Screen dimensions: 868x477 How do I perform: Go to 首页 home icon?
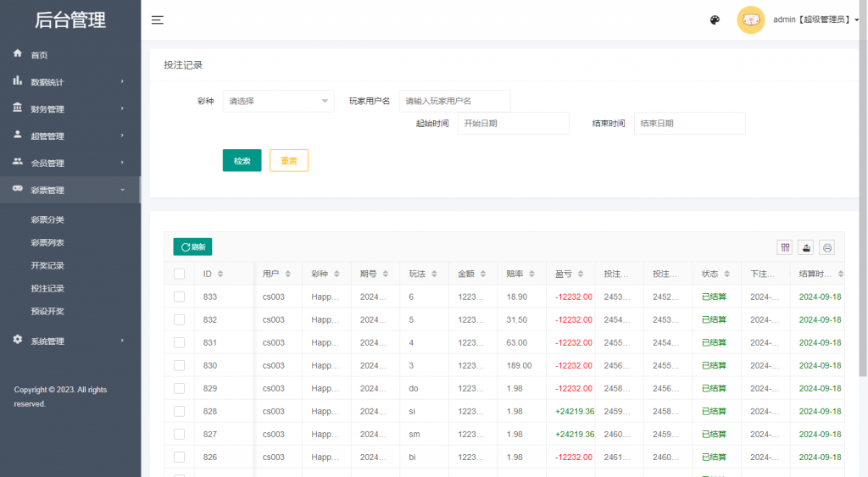click(18, 53)
